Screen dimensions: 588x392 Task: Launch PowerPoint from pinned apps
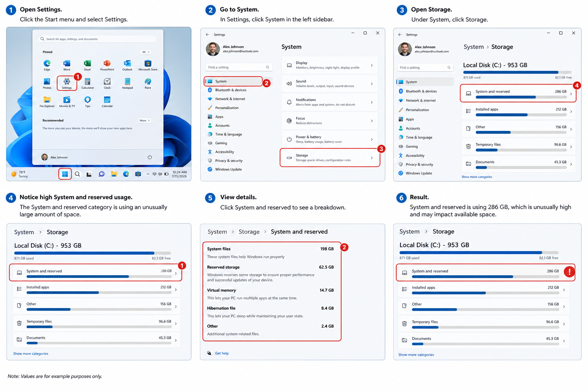107,65
